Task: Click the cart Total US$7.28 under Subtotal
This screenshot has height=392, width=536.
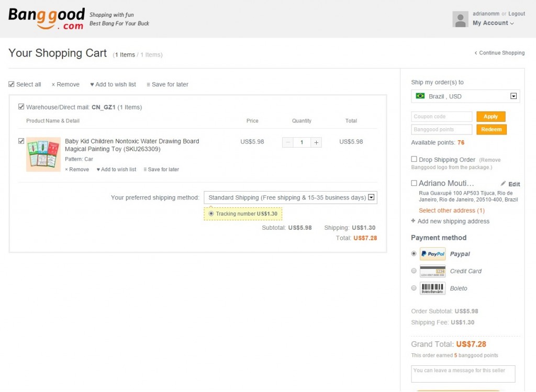Action: pyautogui.click(x=365, y=238)
